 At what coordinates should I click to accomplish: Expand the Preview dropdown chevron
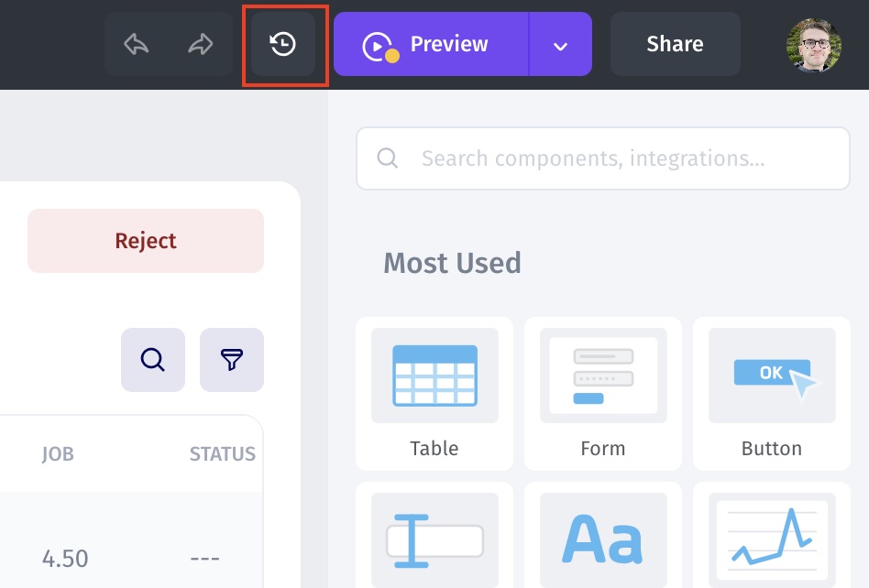click(561, 45)
